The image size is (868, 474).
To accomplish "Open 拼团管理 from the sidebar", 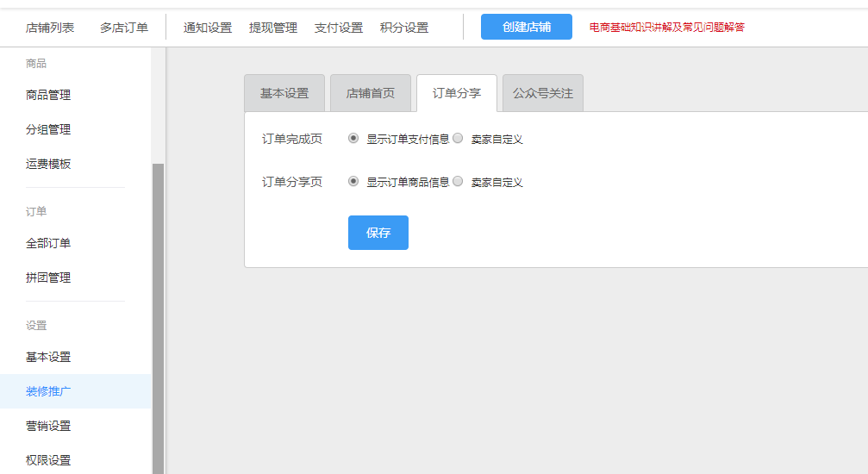I will point(48,278).
